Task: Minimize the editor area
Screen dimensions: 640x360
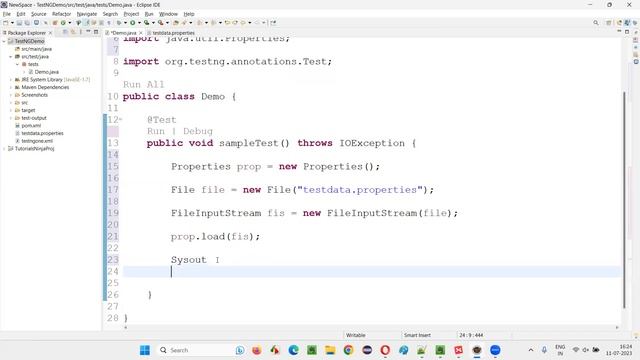Action: point(619,31)
